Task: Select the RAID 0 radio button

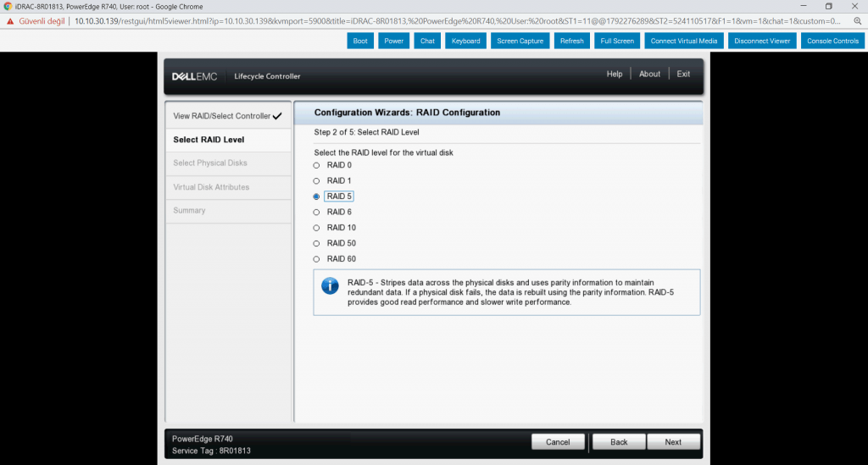Action: coord(317,165)
